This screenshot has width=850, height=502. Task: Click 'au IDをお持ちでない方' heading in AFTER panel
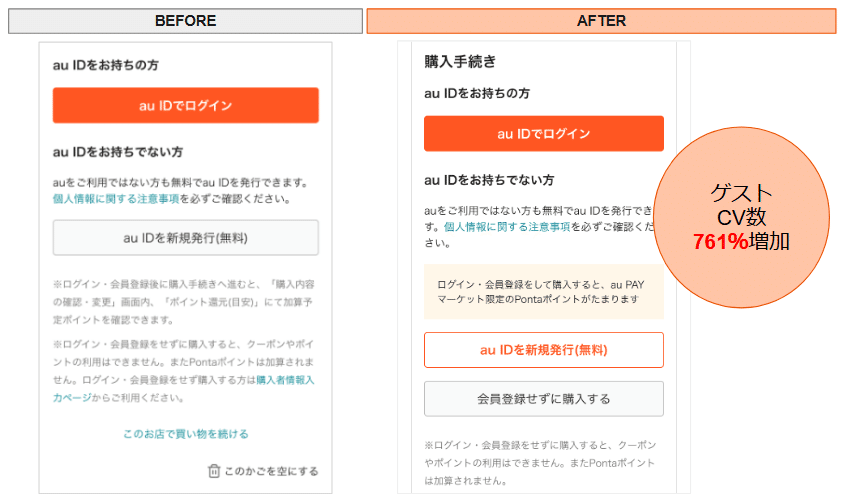tap(489, 180)
